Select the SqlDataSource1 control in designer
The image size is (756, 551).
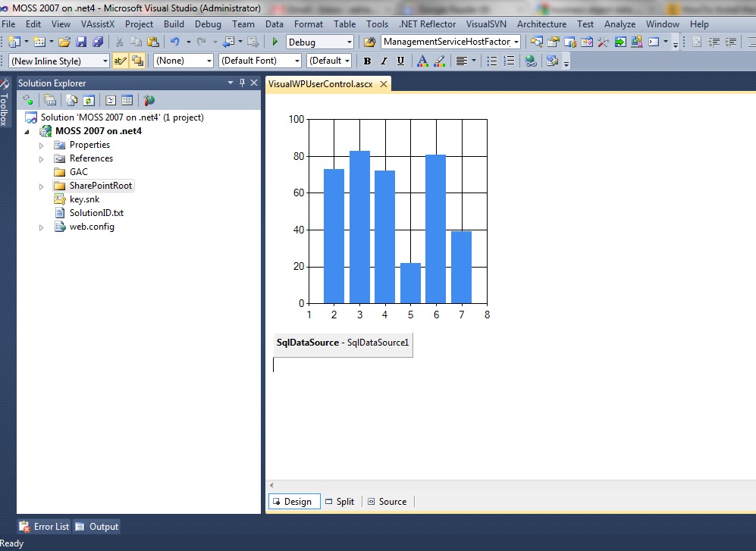tap(343, 344)
